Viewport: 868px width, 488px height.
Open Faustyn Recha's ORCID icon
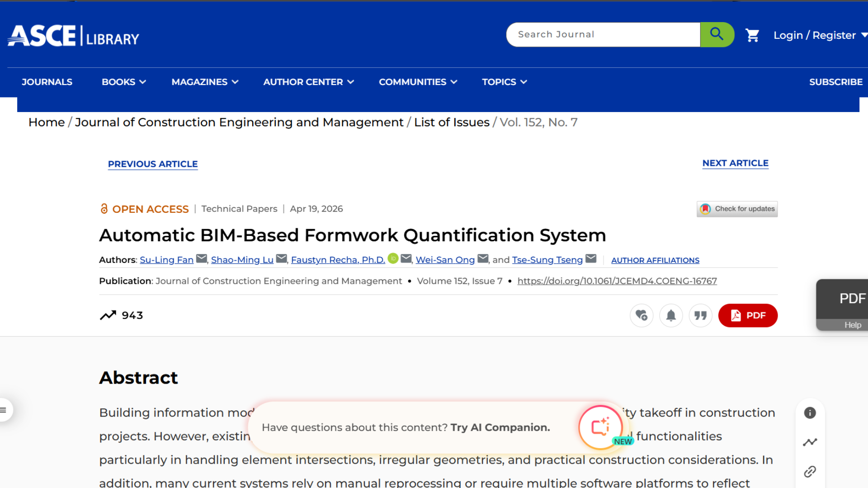[393, 258]
